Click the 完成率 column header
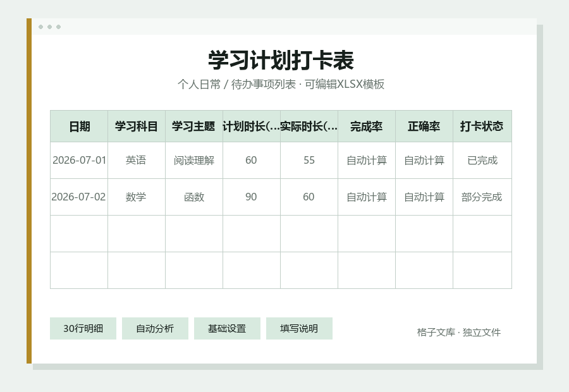 (x=367, y=126)
